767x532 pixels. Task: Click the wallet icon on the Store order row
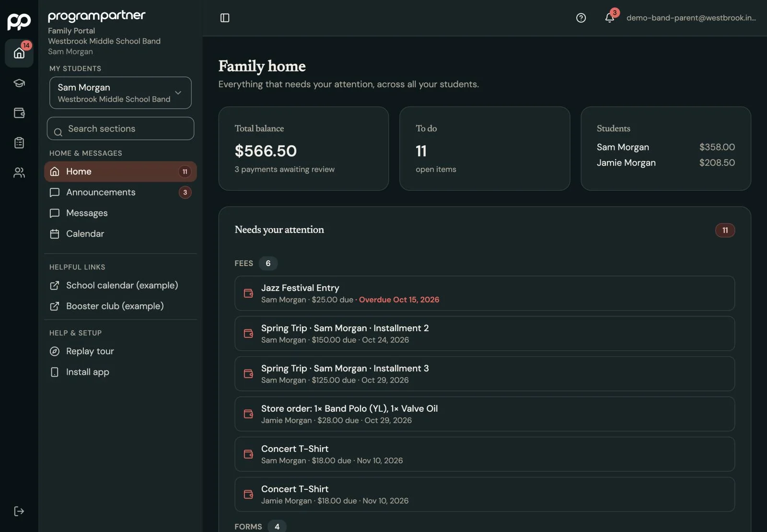tap(248, 414)
